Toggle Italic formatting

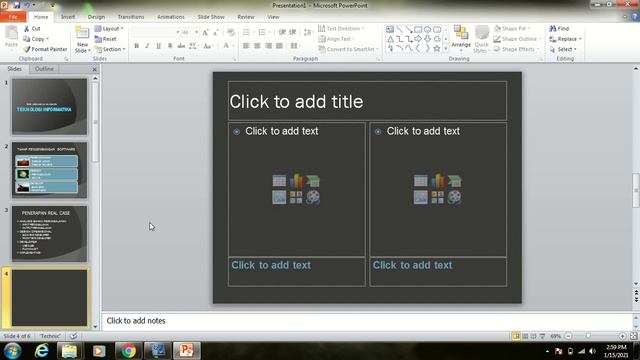(x=147, y=46)
